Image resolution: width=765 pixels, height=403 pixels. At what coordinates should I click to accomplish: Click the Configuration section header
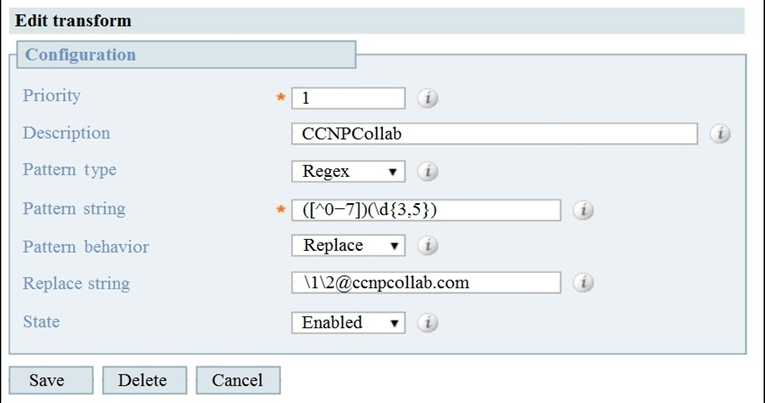[x=186, y=55]
